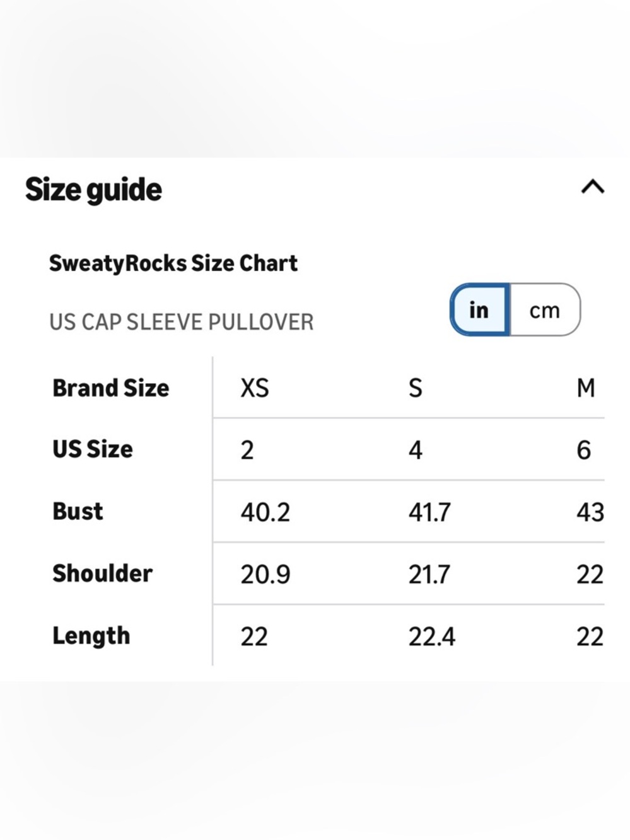Select the XS brand size column header
Viewport: 630px width, 840px height.
[255, 388]
